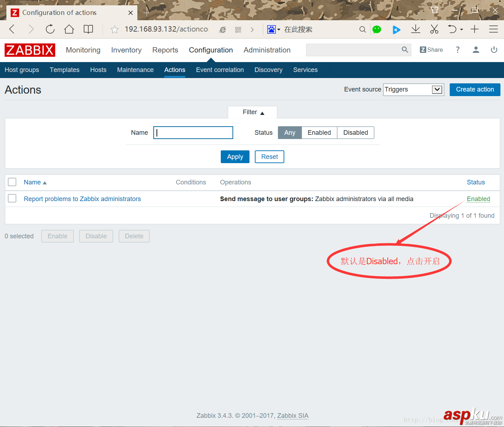The image size is (504, 427).
Task: Check the Report problems to Zabbix administrators checkbox
Action: (x=12, y=198)
